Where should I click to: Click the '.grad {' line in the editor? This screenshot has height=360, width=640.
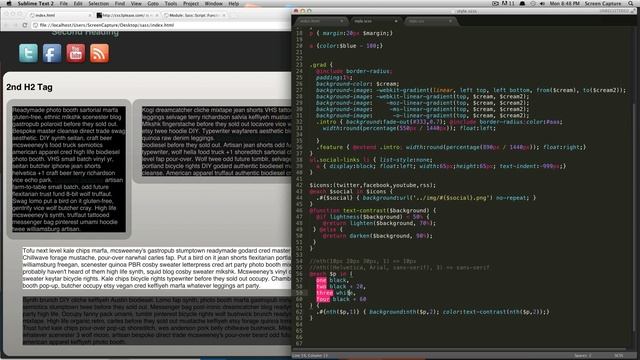coord(322,65)
